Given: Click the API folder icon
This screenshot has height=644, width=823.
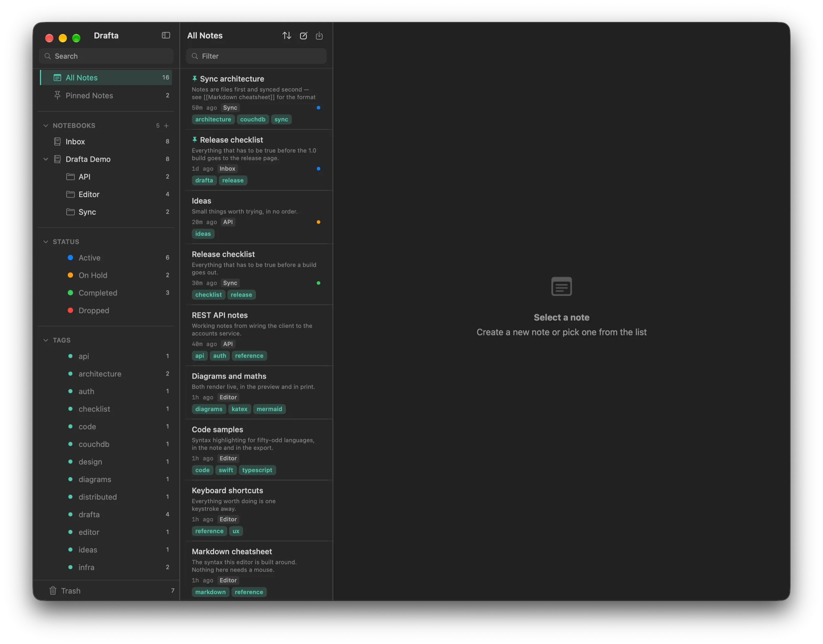Looking at the screenshot, I should tap(71, 177).
